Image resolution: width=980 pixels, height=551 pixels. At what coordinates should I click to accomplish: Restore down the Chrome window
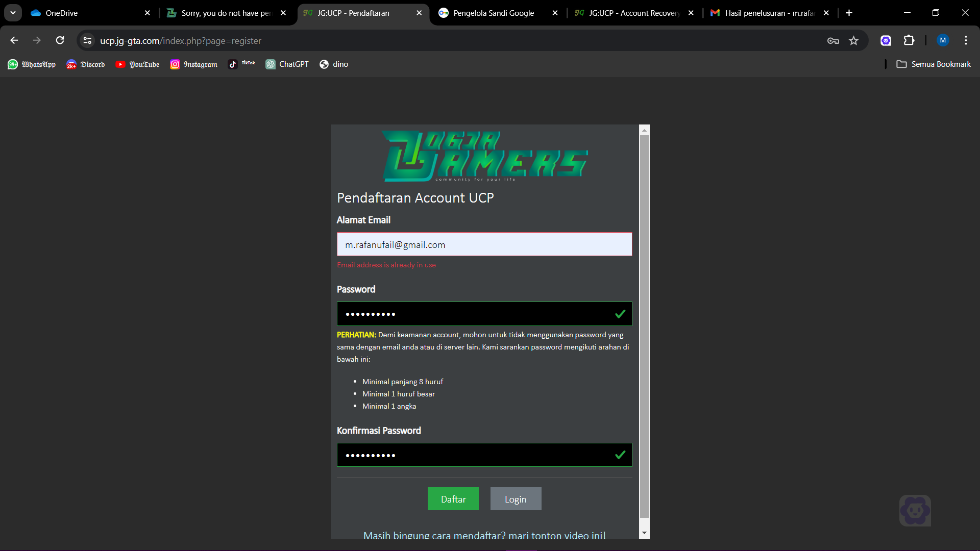[936, 13]
